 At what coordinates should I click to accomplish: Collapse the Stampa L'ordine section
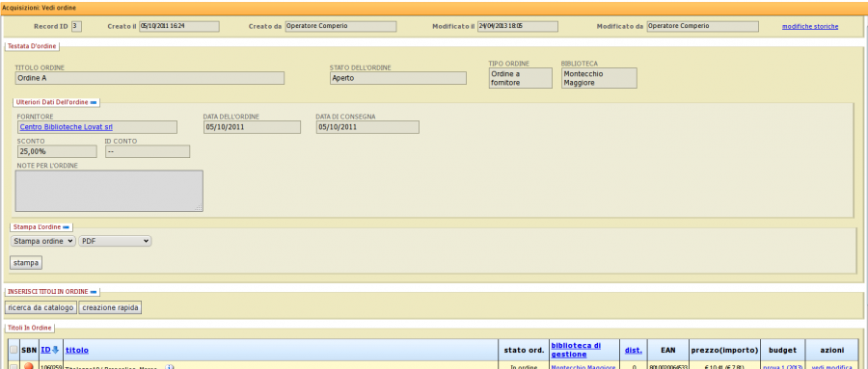pos(67,226)
